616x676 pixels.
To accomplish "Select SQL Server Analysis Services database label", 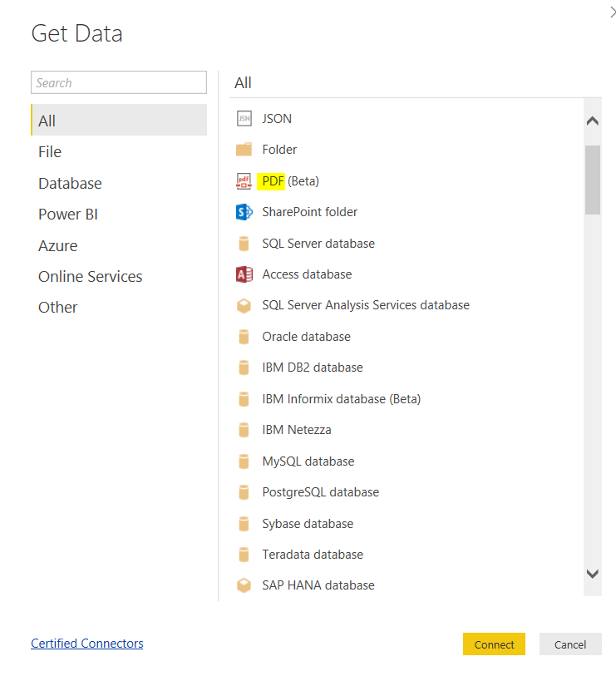I will tap(366, 305).
